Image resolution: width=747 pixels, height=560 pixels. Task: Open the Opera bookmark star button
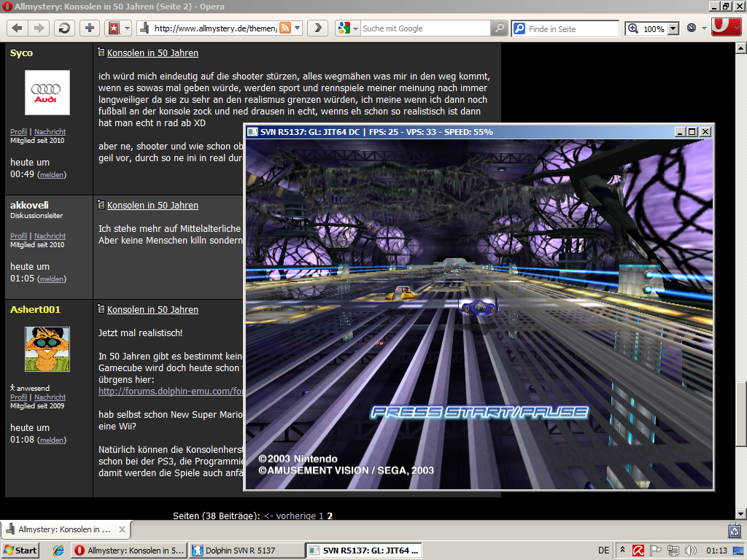[114, 28]
